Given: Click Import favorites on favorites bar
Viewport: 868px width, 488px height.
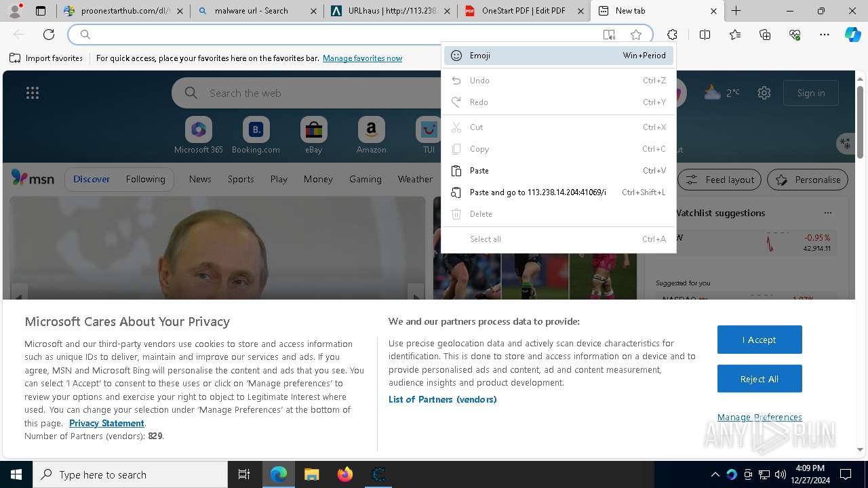Looking at the screenshot, I should click(x=46, y=58).
